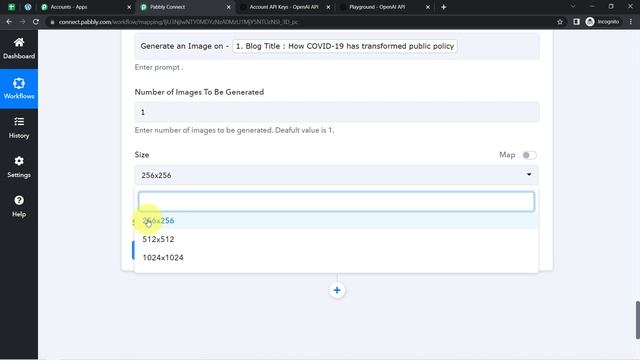Click the mapped Blog Title tag
This screenshot has height=360, width=640.
345,46
